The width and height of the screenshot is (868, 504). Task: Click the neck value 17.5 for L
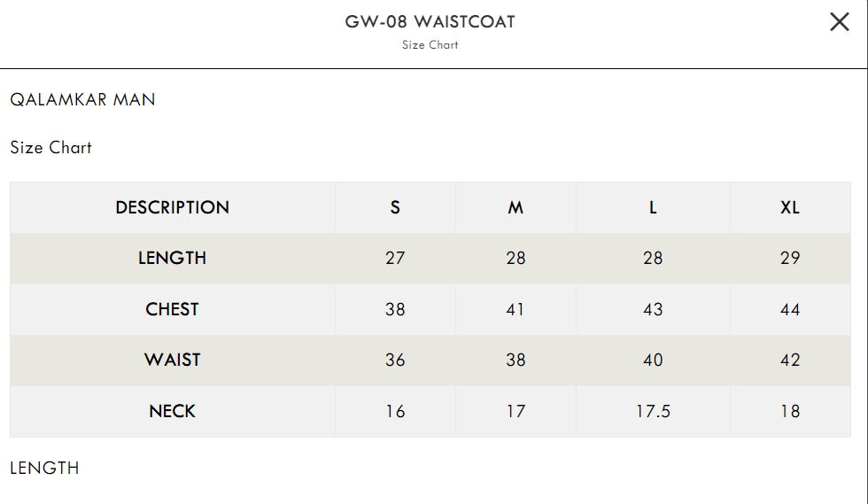tap(653, 411)
